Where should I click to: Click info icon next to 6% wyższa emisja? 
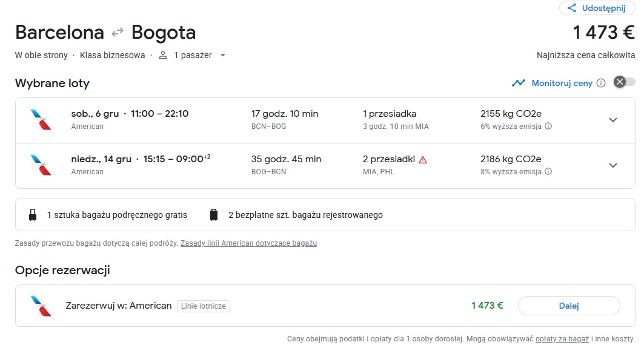pyautogui.click(x=548, y=126)
